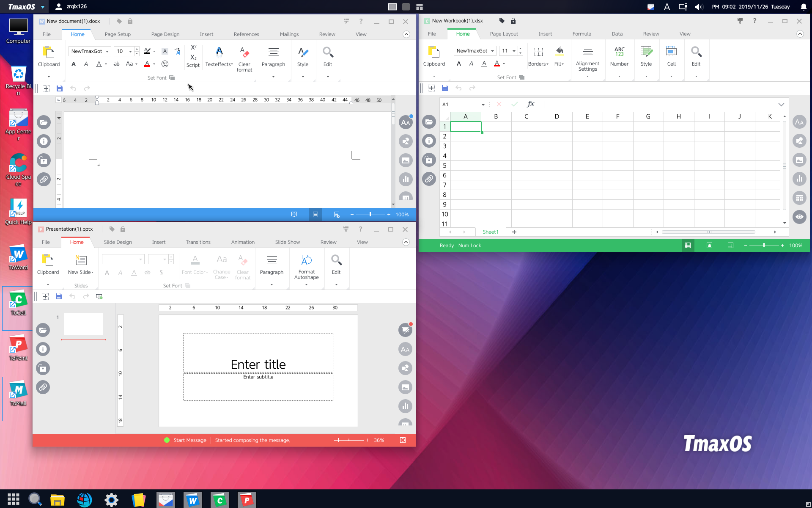Viewport: 812px width, 508px height.
Task: Click the fx insert function icon
Action: (x=531, y=104)
